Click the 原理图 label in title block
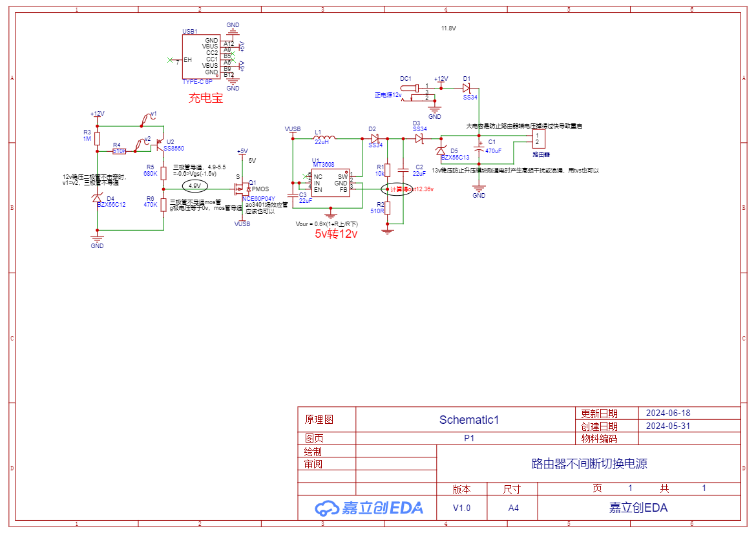The image size is (756, 533). [x=319, y=419]
